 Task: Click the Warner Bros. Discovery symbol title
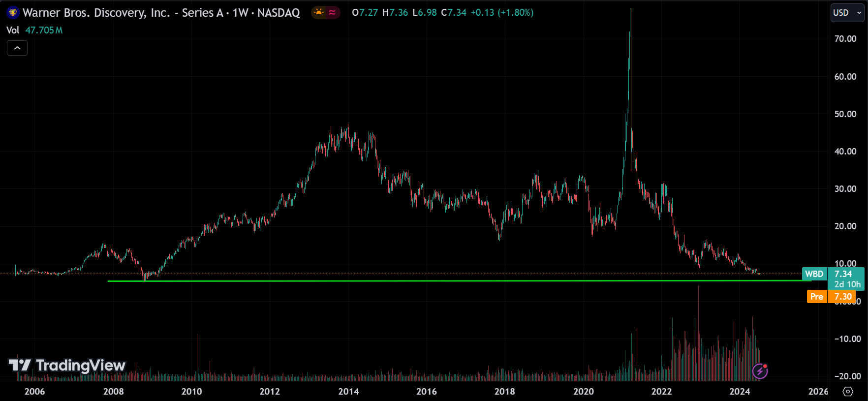161,13
